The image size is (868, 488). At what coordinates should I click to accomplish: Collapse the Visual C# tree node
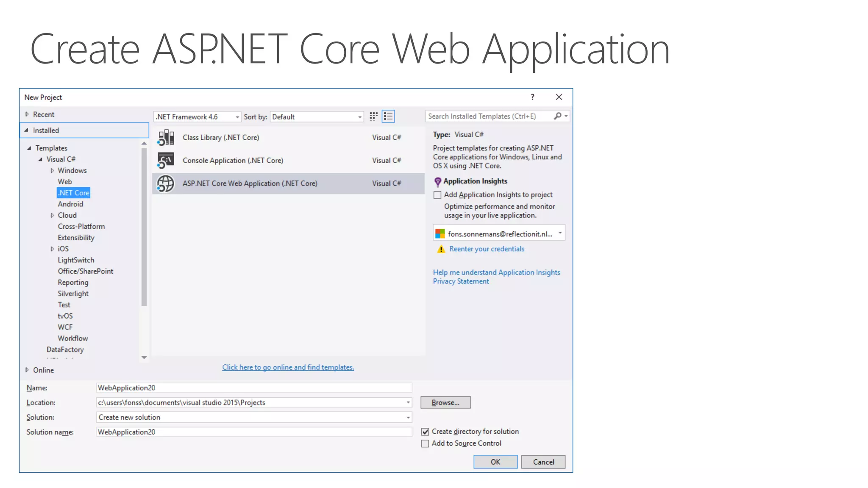(41, 159)
